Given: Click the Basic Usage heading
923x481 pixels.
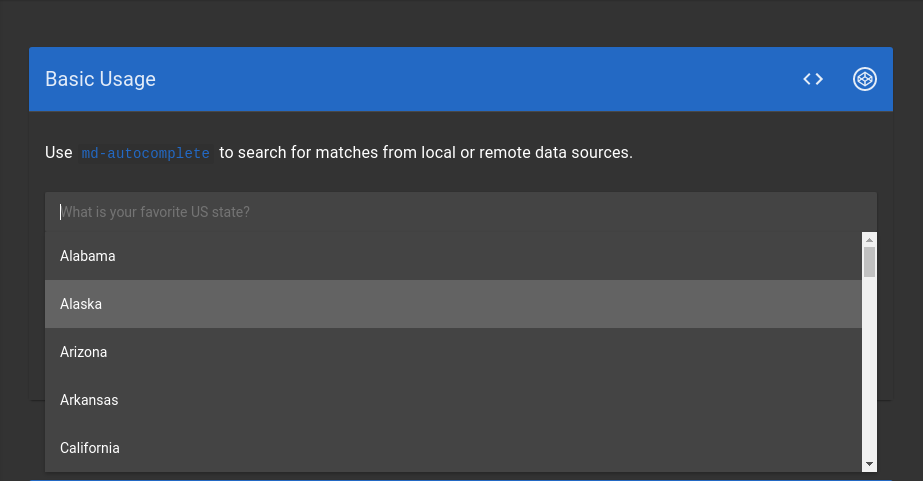Looking at the screenshot, I should pos(101,79).
